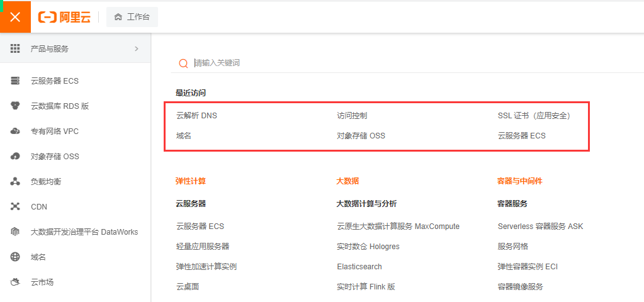Click the 容器服务 subcategory heading

512,203
